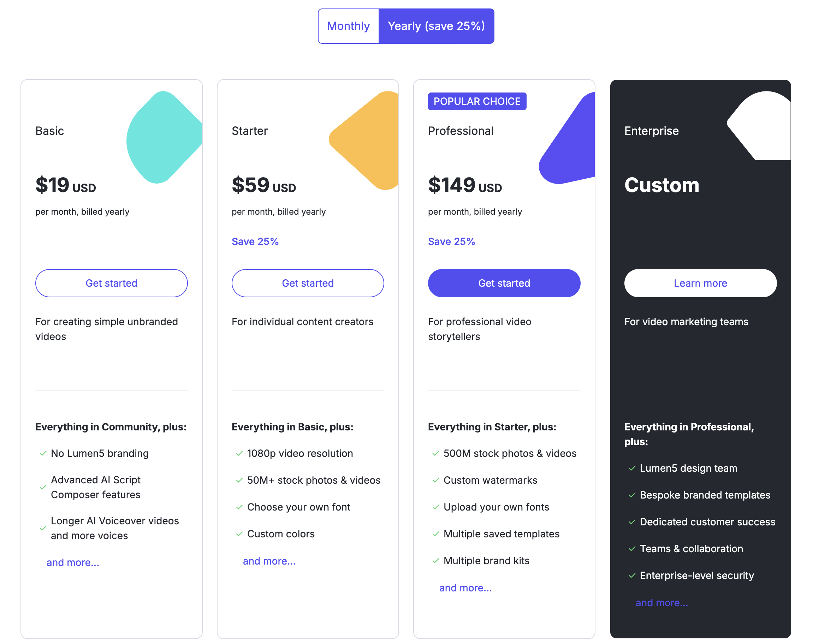The height and width of the screenshot is (644, 813).
Task: Click the Save 25% label under Professional
Action: tap(451, 241)
